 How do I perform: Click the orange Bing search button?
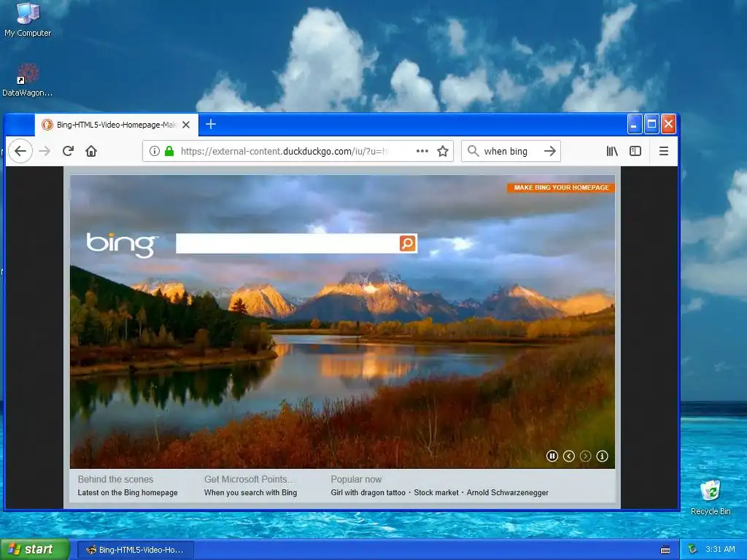[x=408, y=244]
